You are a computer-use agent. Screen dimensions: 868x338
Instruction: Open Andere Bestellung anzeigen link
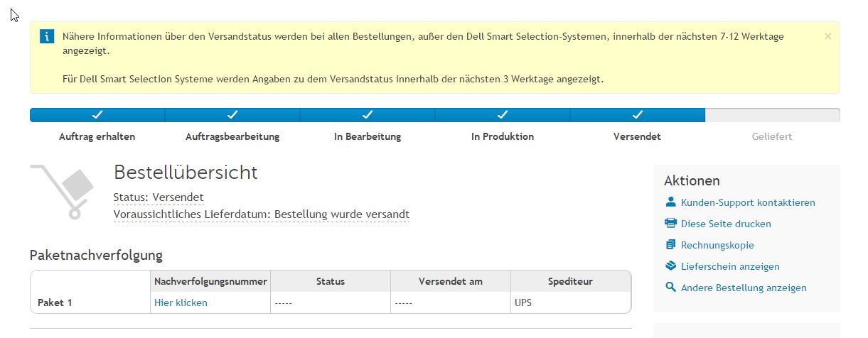(x=744, y=288)
